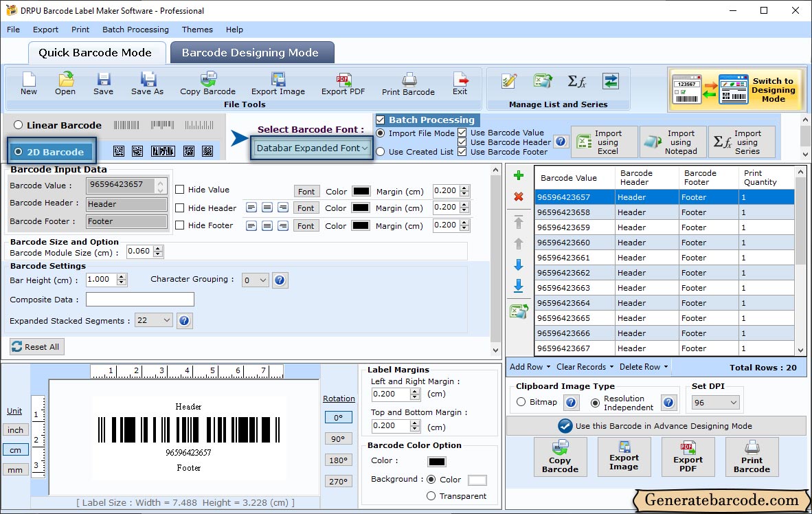Open the Select Barcode Font dropdown
This screenshot has width=812, height=514.
point(312,148)
